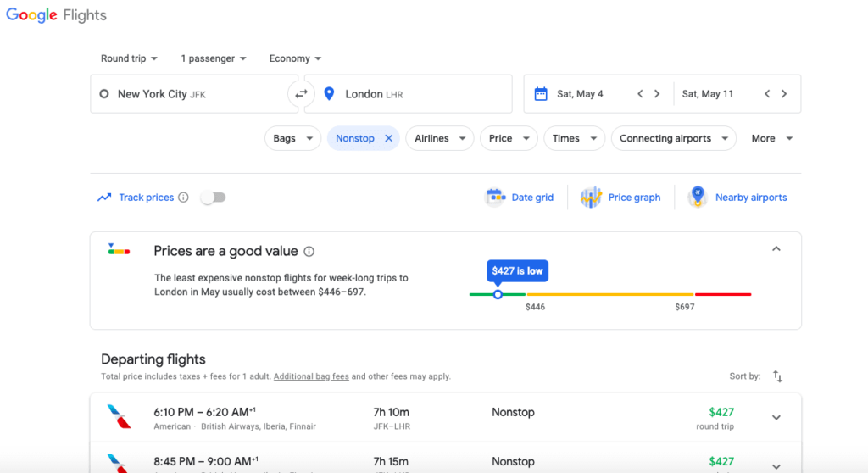Show info for Prices are a good value
The image size is (868, 473).
coord(309,252)
